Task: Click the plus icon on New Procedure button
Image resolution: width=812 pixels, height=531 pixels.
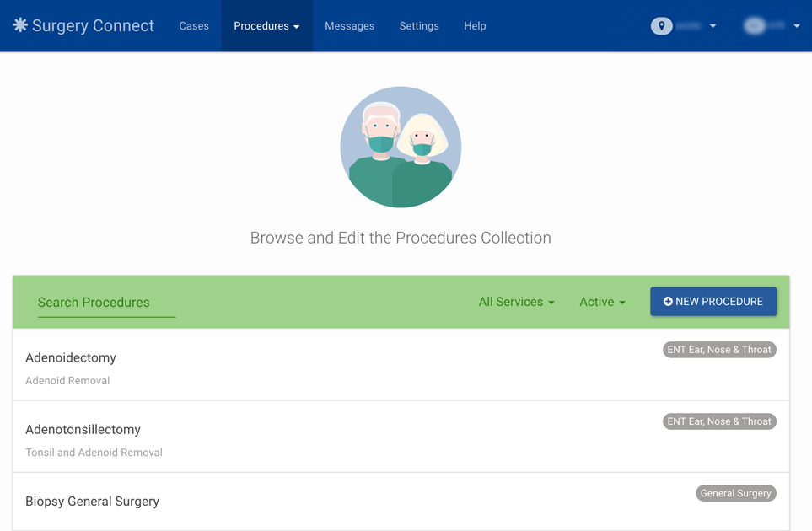Action: click(668, 302)
